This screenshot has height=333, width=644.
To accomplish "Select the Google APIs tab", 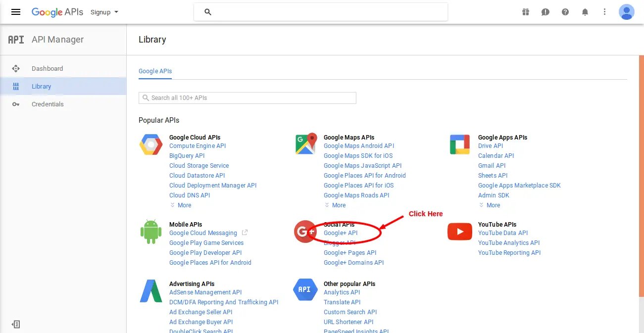I will pyautogui.click(x=155, y=71).
